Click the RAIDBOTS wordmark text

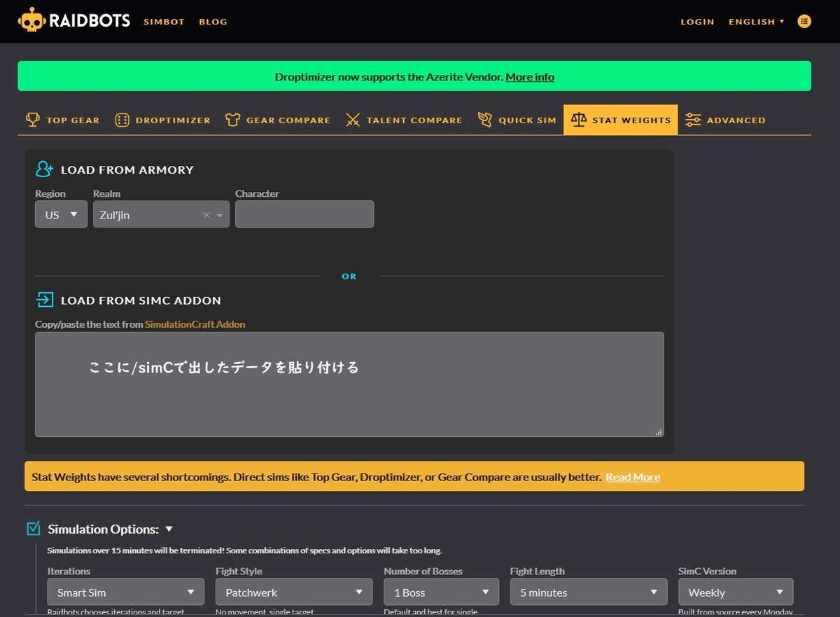coord(90,20)
